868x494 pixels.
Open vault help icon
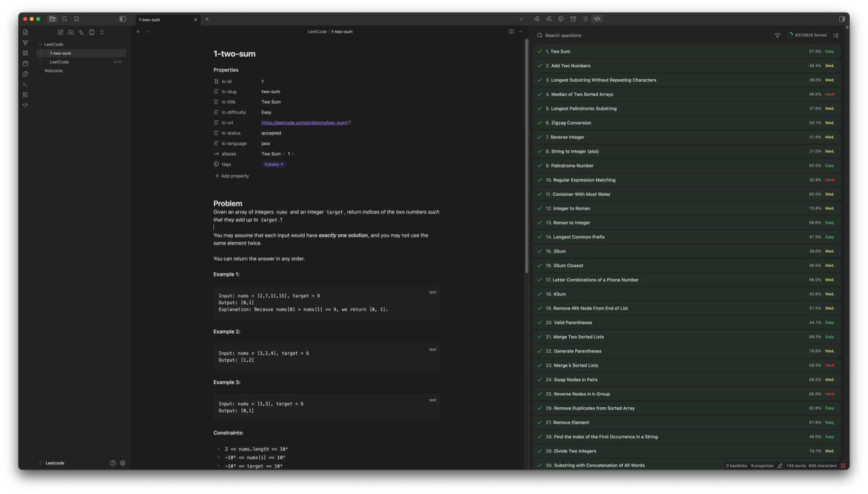click(x=113, y=463)
